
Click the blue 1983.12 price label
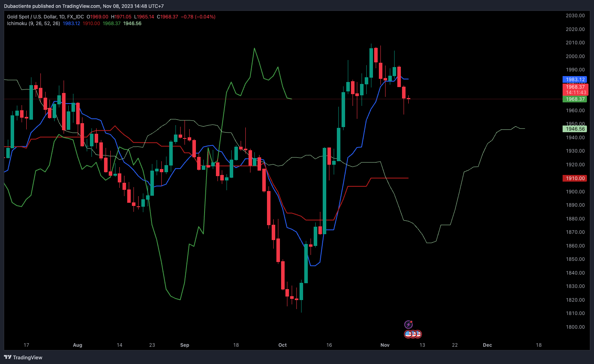[x=575, y=79]
